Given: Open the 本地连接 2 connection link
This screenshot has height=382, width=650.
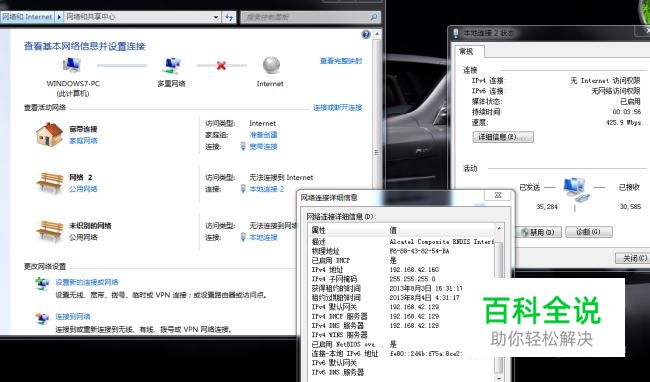Looking at the screenshot, I should pyautogui.click(x=267, y=189).
